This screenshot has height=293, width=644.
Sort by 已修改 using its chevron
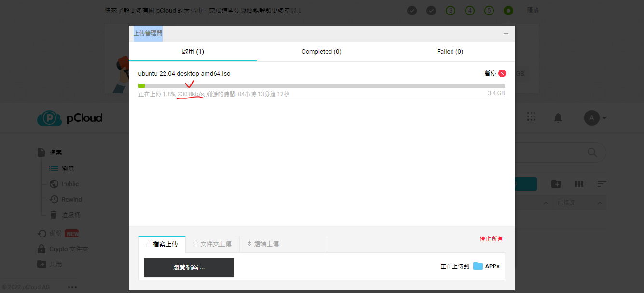click(599, 202)
